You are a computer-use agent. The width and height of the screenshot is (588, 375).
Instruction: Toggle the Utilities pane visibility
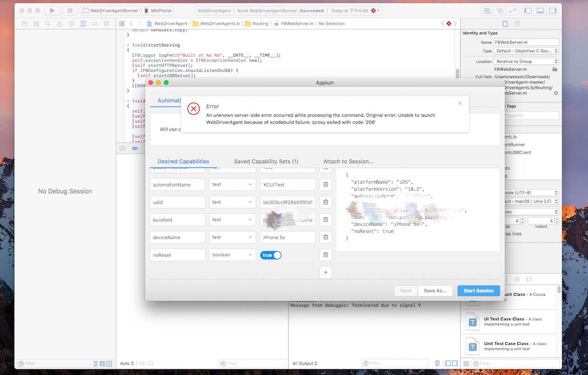[x=553, y=10]
